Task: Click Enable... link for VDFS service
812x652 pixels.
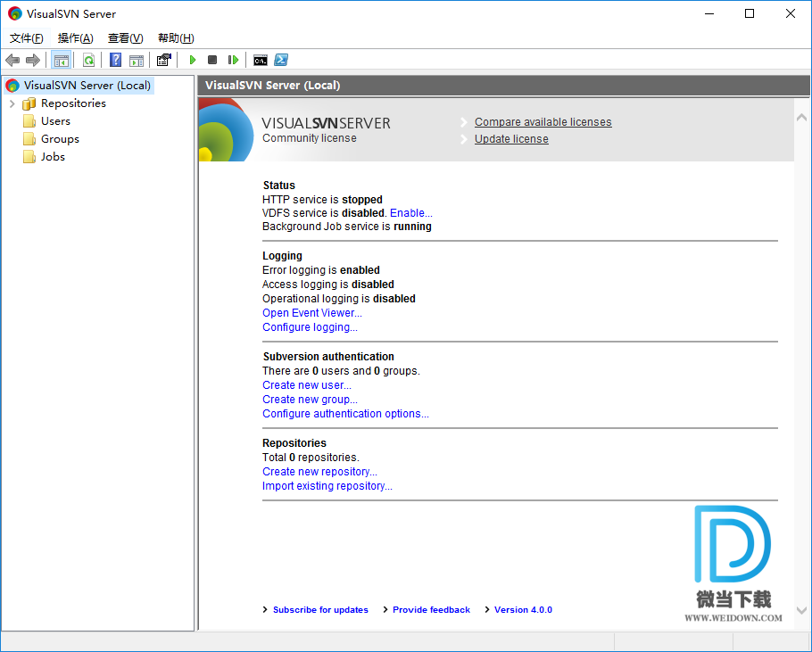Action: click(x=410, y=213)
